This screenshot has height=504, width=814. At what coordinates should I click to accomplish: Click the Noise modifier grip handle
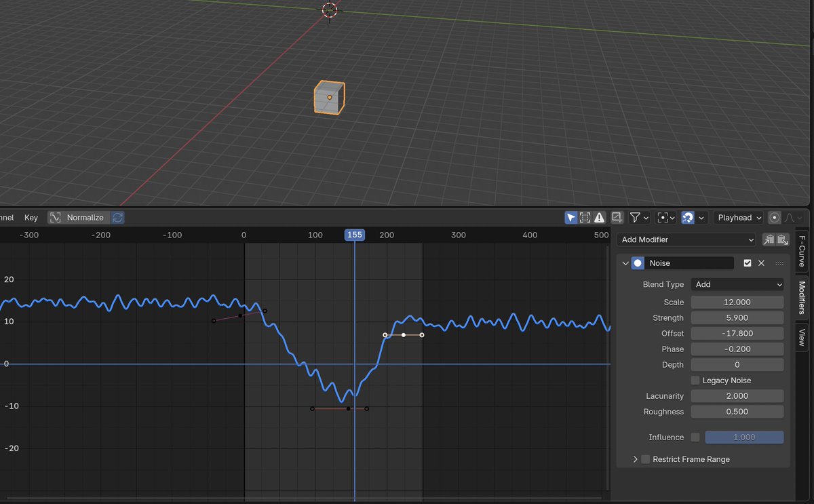(x=779, y=263)
